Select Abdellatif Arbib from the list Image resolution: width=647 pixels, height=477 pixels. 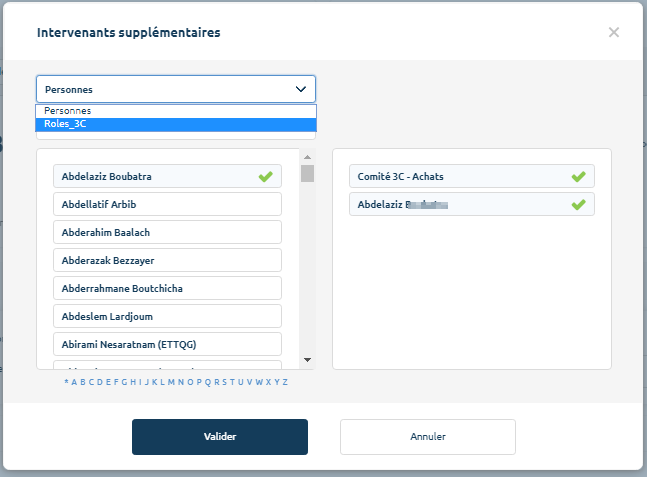(x=167, y=205)
